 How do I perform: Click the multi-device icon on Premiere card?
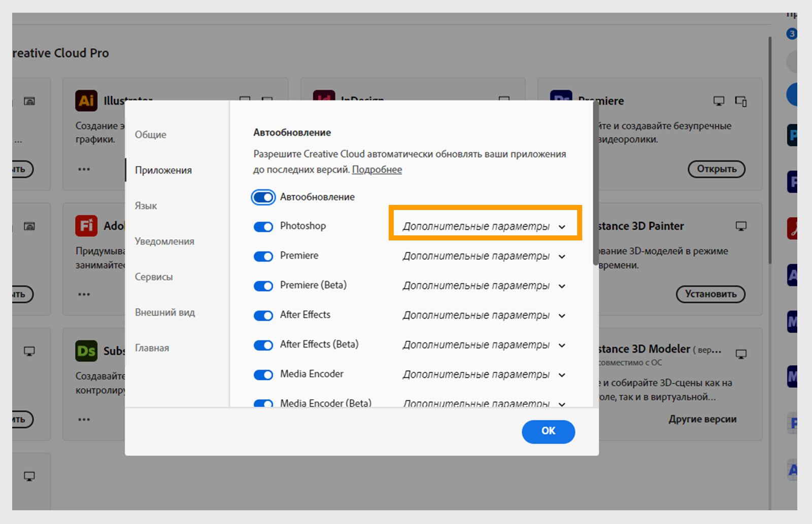[x=741, y=101]
